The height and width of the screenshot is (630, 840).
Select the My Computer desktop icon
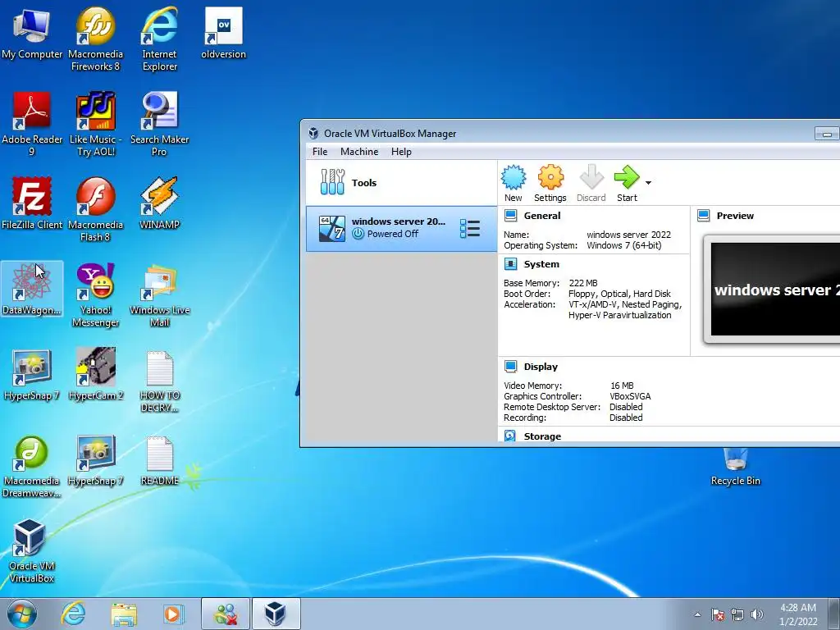point(32,33)
